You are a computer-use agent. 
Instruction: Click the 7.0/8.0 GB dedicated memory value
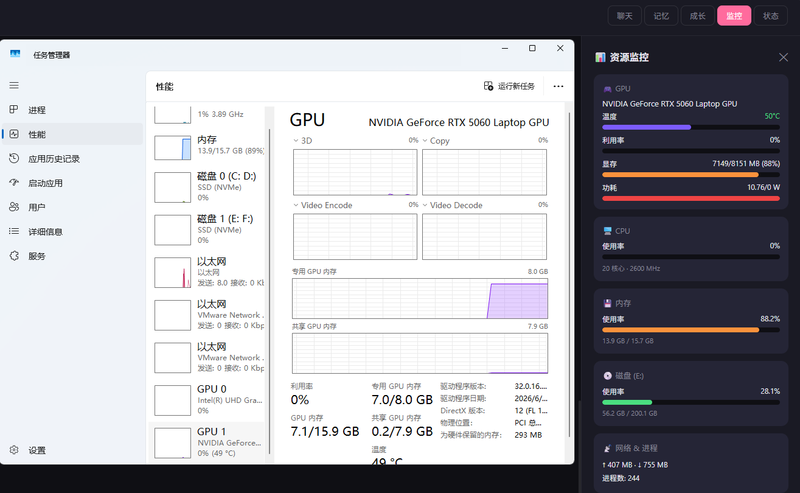pos(402,400)
